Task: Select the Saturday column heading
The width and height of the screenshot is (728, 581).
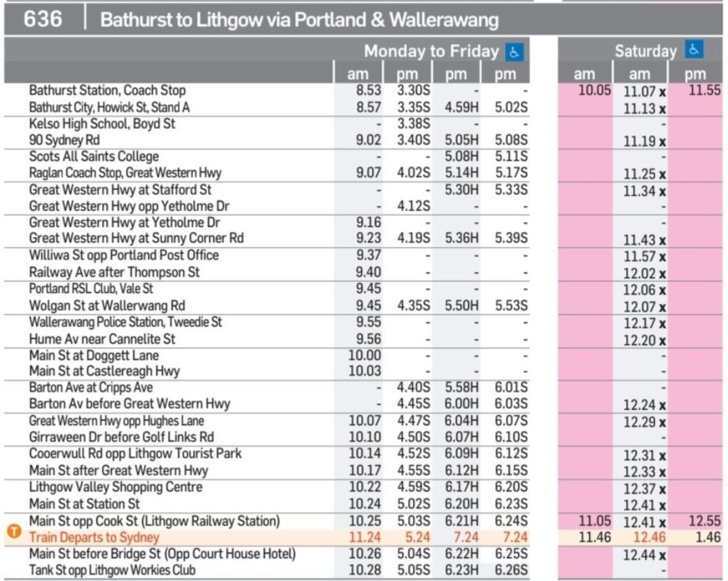Action: click(x=645, y=51)
